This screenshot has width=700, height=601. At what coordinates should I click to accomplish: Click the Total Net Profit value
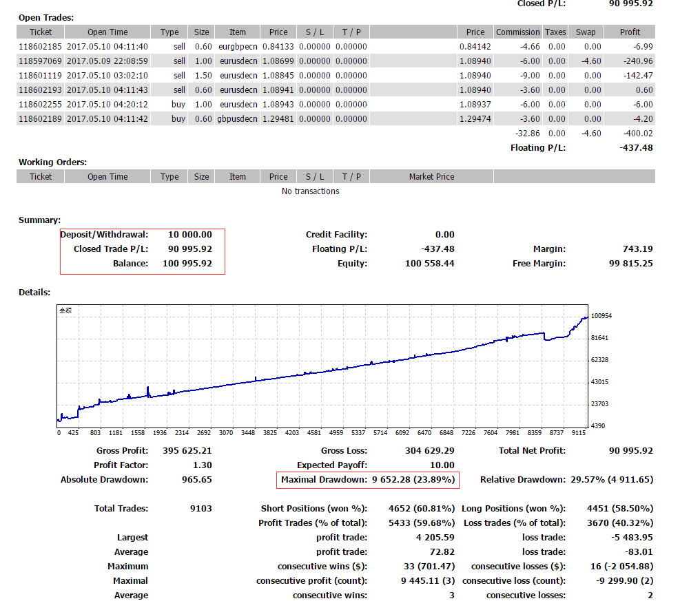coord(631,451)
